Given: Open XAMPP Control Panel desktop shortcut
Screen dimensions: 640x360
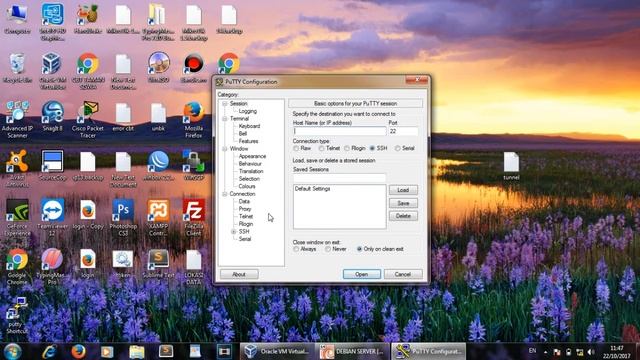Looking at the screenshot, I should [x=158, y=218].
